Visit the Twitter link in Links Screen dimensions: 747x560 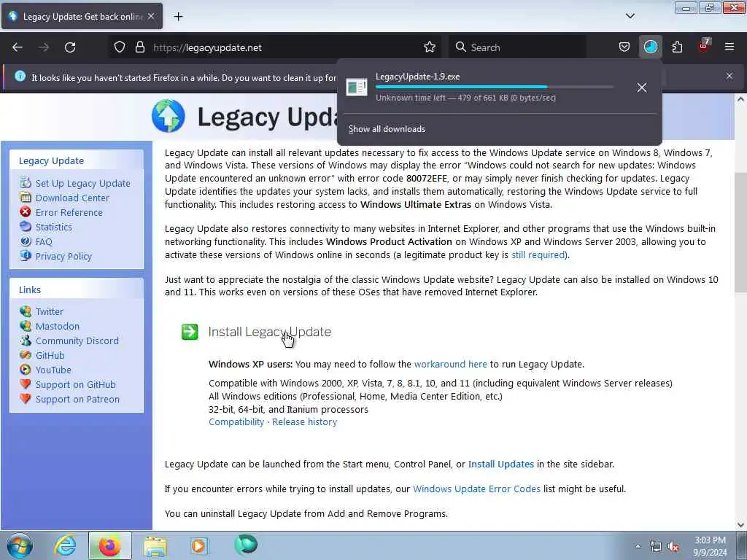pos(49,311)
